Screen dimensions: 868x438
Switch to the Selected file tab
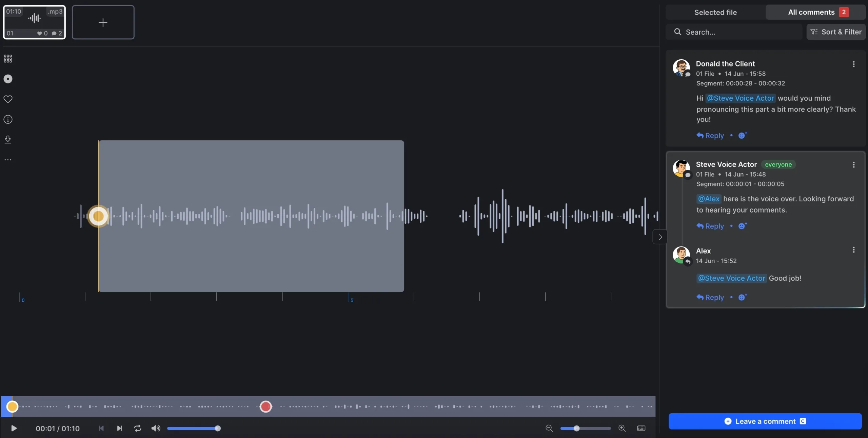pyautogui.click(x=715, y=12)
